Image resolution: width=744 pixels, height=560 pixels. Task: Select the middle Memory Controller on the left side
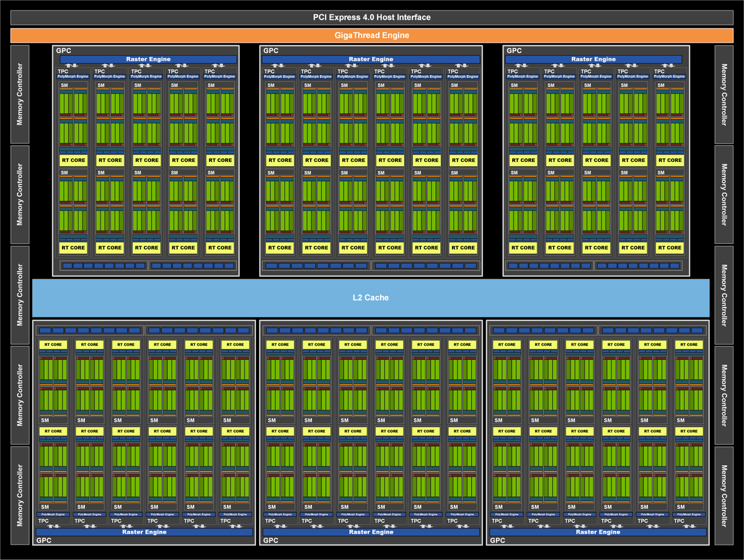click(x=20, y=295)
